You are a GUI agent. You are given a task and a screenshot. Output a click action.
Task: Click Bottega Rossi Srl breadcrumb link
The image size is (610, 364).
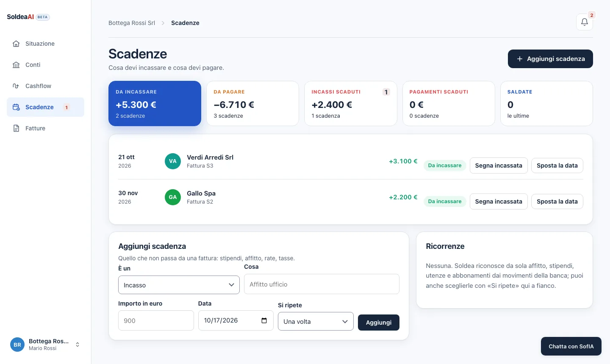click(132, 23)
